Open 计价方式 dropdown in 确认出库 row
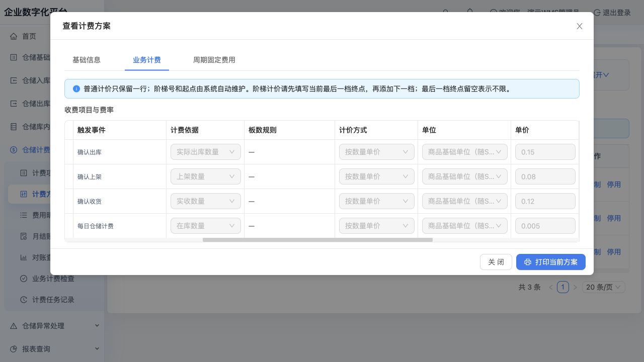 (377, 152)
